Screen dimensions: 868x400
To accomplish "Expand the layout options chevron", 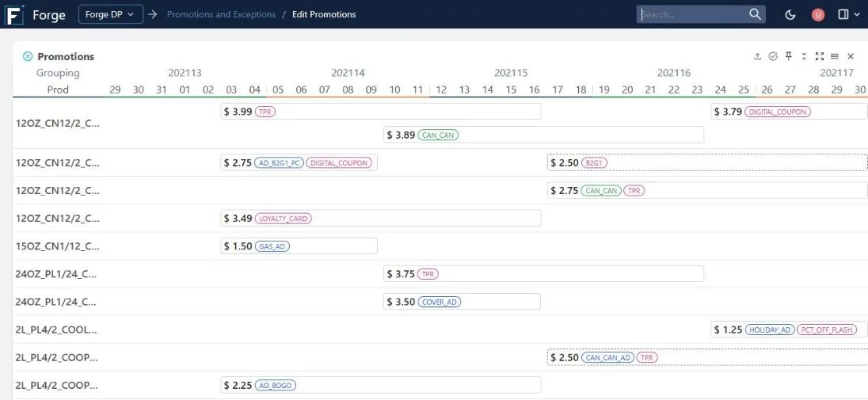I will click(x=858, y=15).
